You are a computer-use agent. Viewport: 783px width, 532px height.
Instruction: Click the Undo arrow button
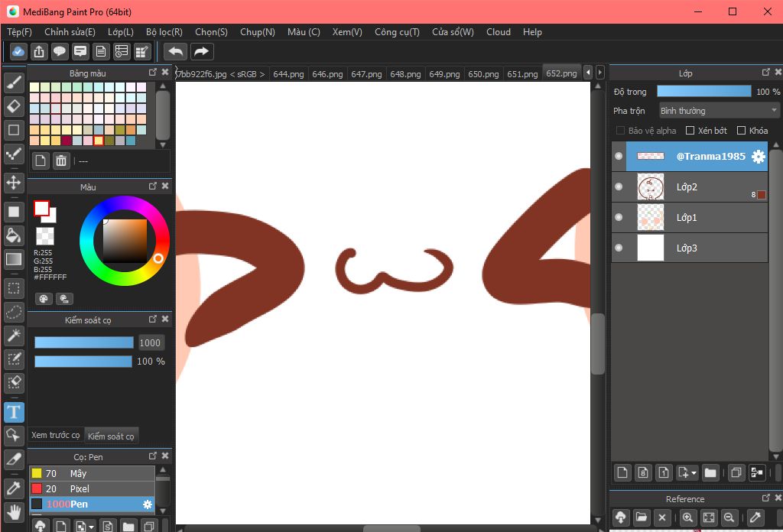click(x=175, y=51)
